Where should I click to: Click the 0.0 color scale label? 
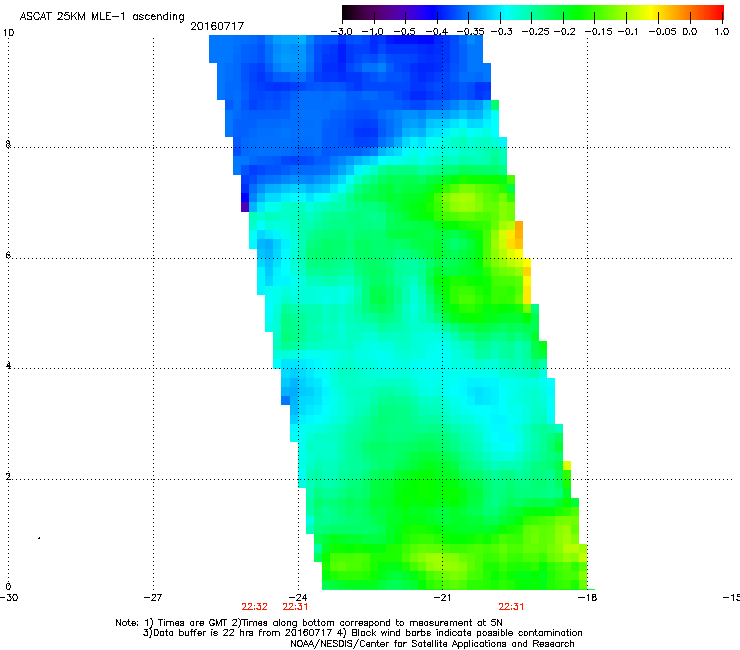690,32
